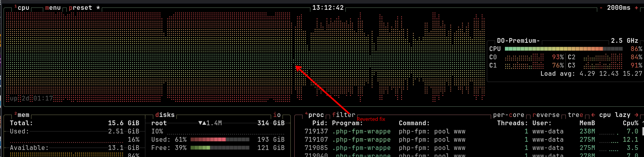Toggle process tree view

tap(576, 115)
